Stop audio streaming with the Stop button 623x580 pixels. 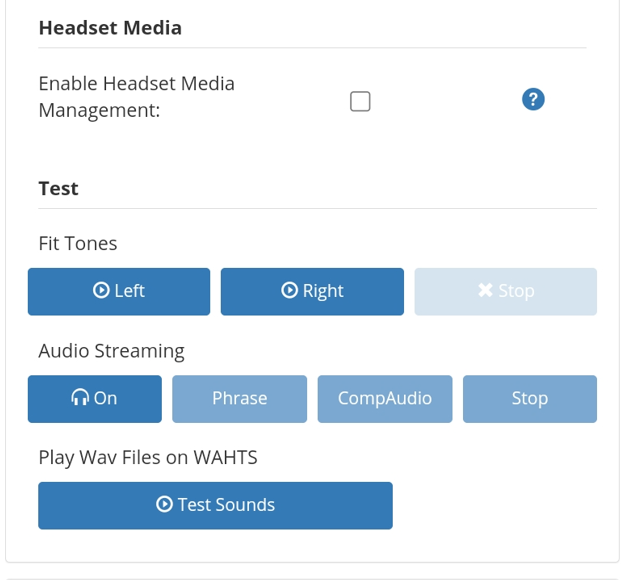(529, 399)
